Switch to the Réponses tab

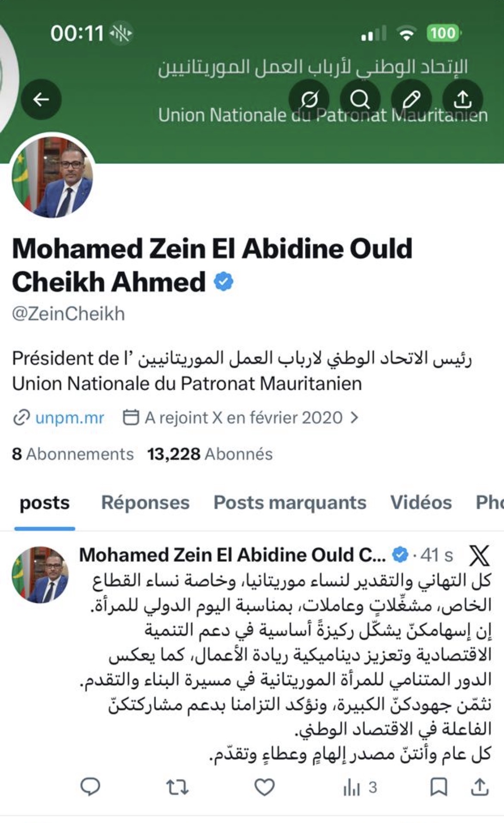pos(145,503)
